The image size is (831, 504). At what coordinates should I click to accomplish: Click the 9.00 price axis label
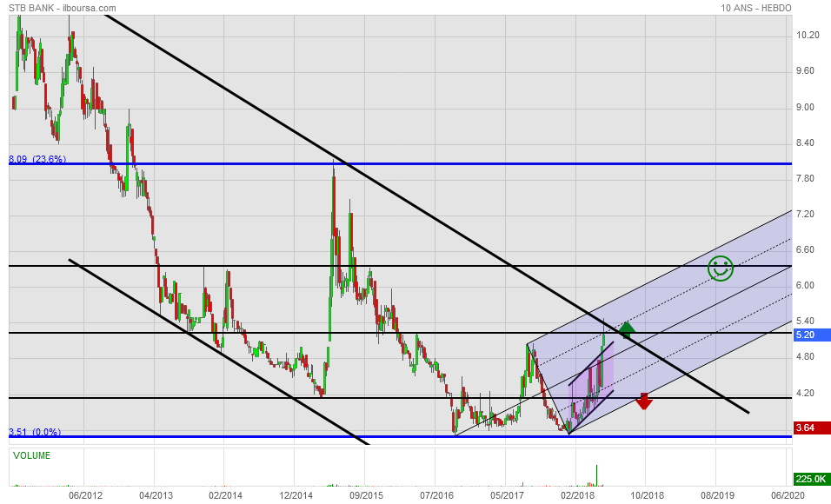pos(805,108)
